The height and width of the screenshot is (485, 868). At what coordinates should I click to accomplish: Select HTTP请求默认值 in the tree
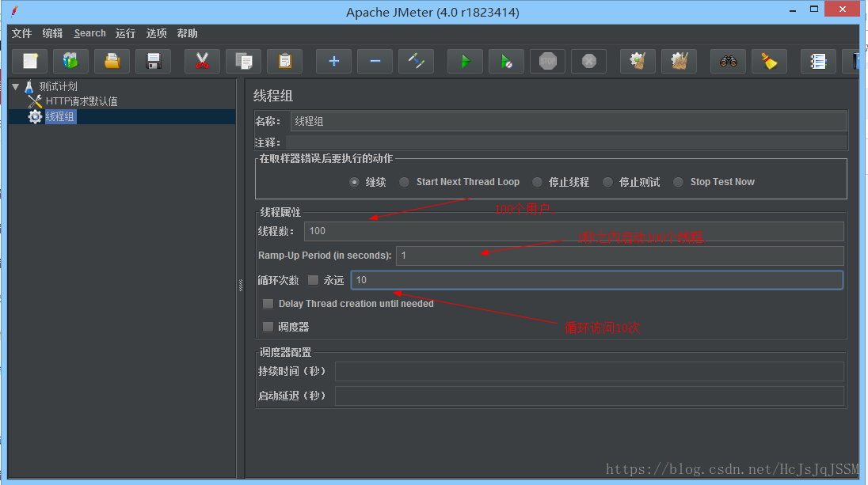coord(82,101)
